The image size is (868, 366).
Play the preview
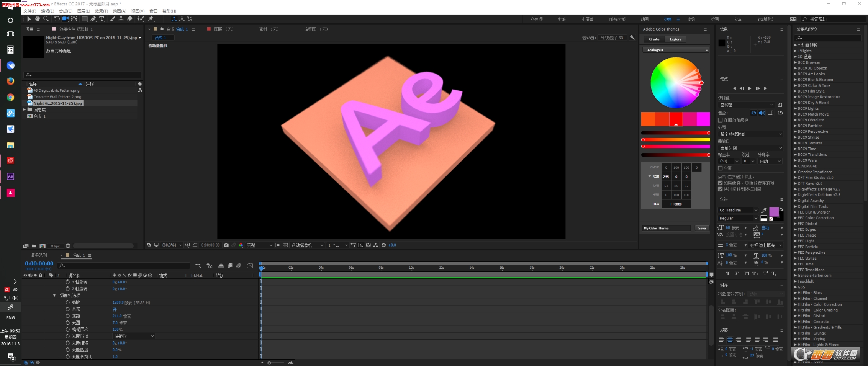coord(750,88)
